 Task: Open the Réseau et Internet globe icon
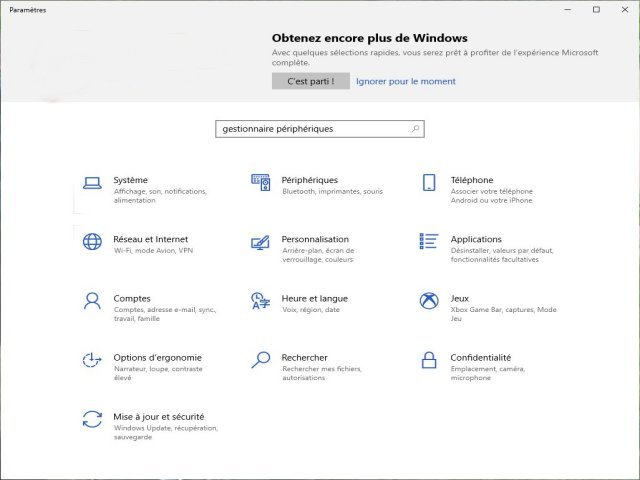[x=92, y=242]
